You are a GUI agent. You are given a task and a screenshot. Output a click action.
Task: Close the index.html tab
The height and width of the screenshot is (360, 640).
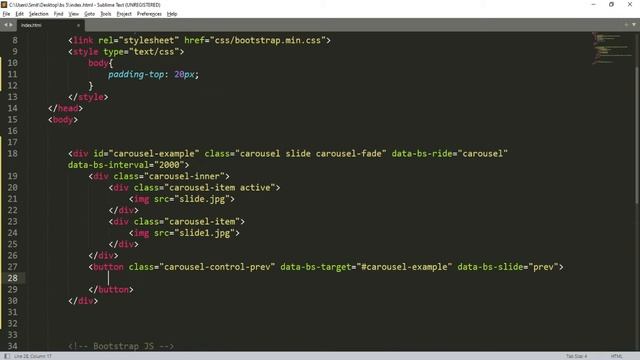tap(78, 25)
